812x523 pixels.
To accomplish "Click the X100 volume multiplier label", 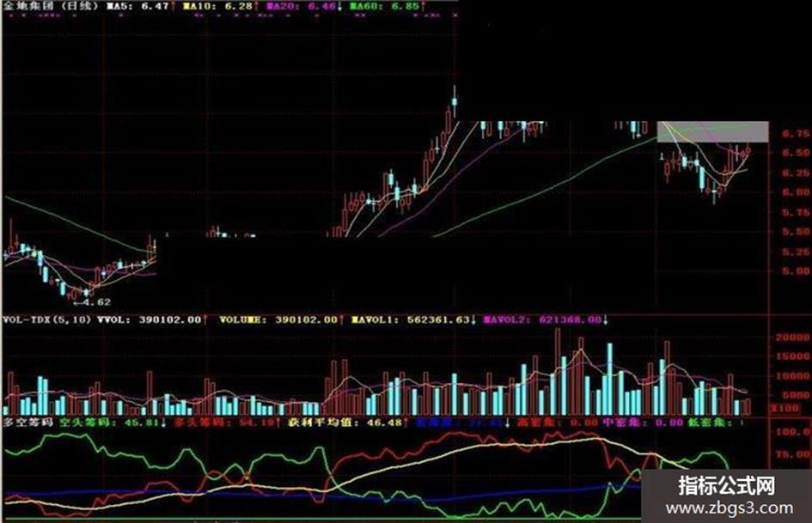I will [785, 409].
